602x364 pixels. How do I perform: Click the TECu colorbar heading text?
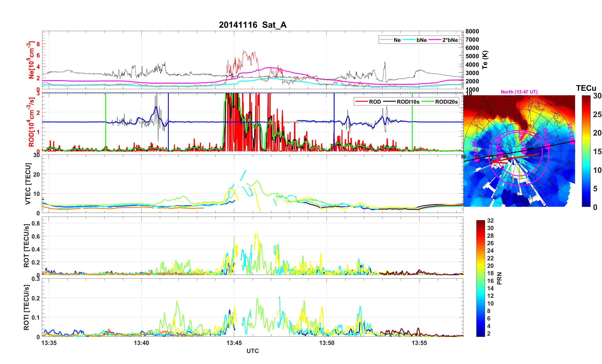[586, 88]
